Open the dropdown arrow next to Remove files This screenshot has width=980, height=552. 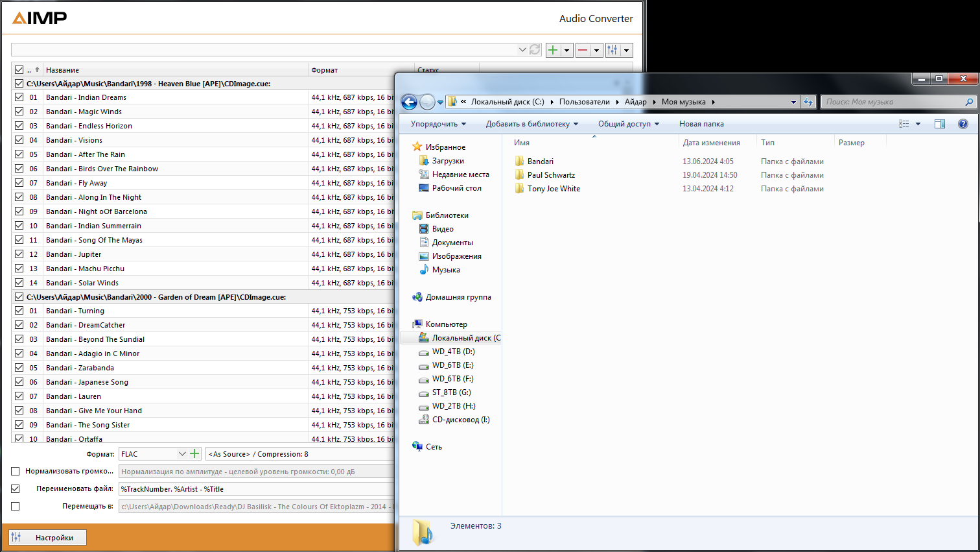(x=596, y=50)
